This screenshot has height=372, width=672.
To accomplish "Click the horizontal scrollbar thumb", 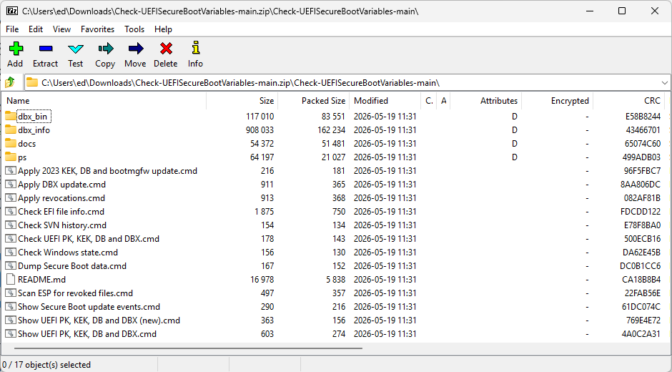I will coord(188,348).
